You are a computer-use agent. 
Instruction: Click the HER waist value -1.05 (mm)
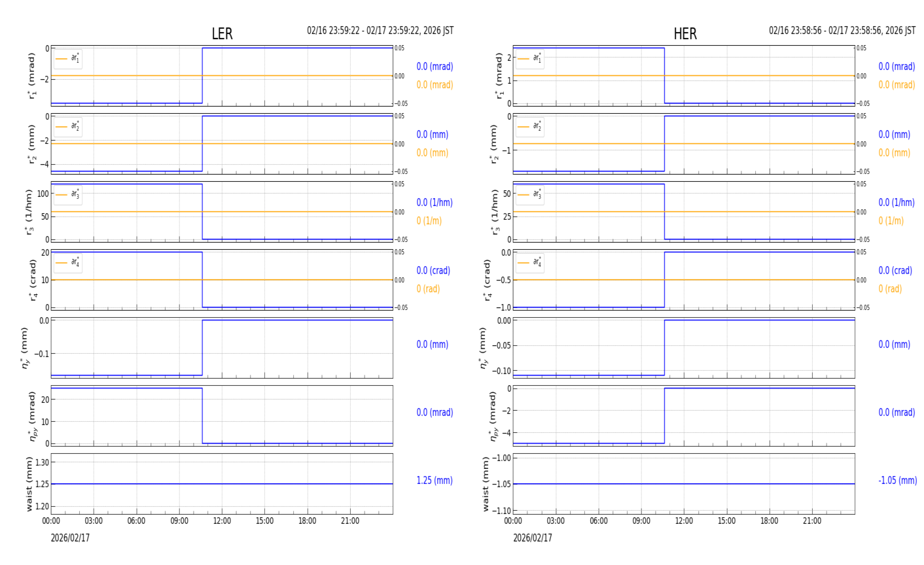(897, 481)
